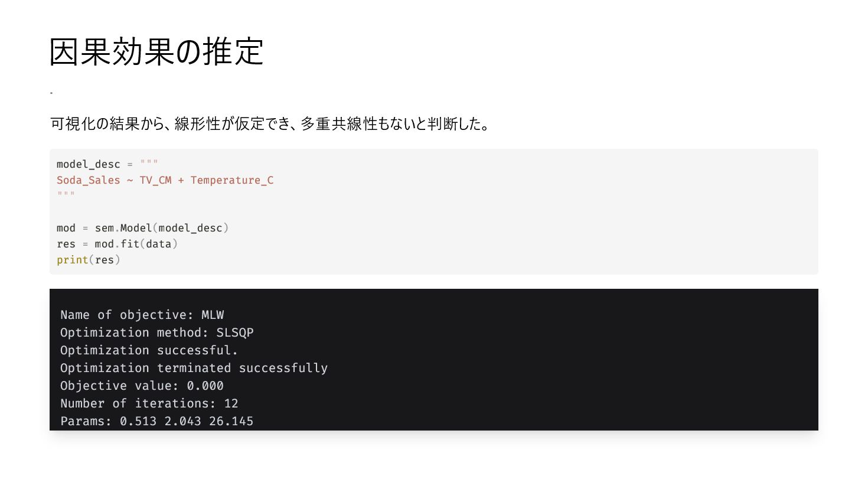The width and height of the screenshot is (868, 489).
Task: Click the closing triple-quote line
Action: click(x=66, y=194)
